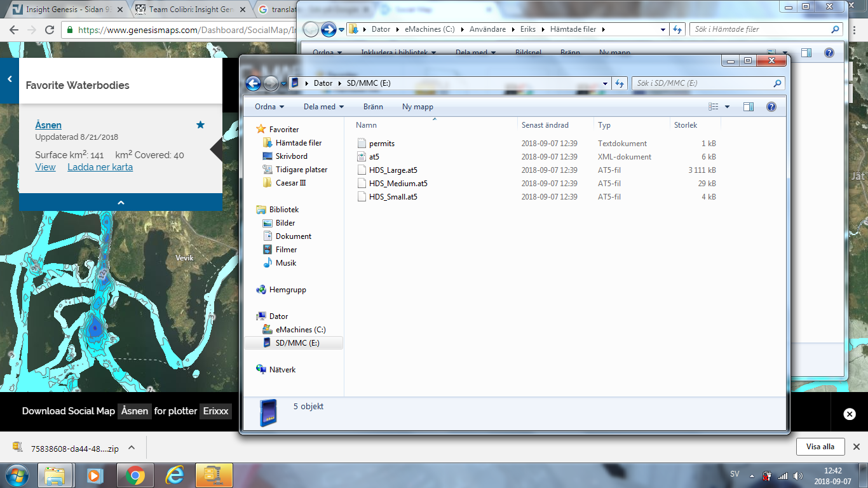Click the network signal icon in system tray
The width and height of the screenshot is (868, 488).
point(782,475)
